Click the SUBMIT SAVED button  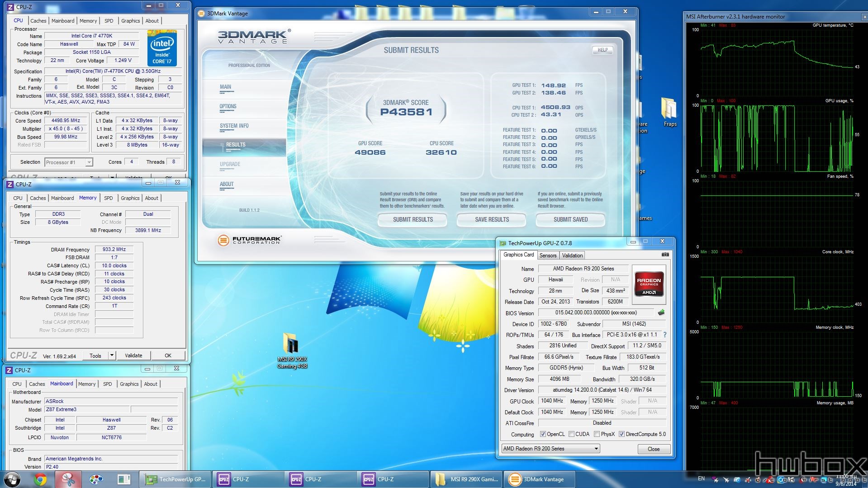(570, 220)
